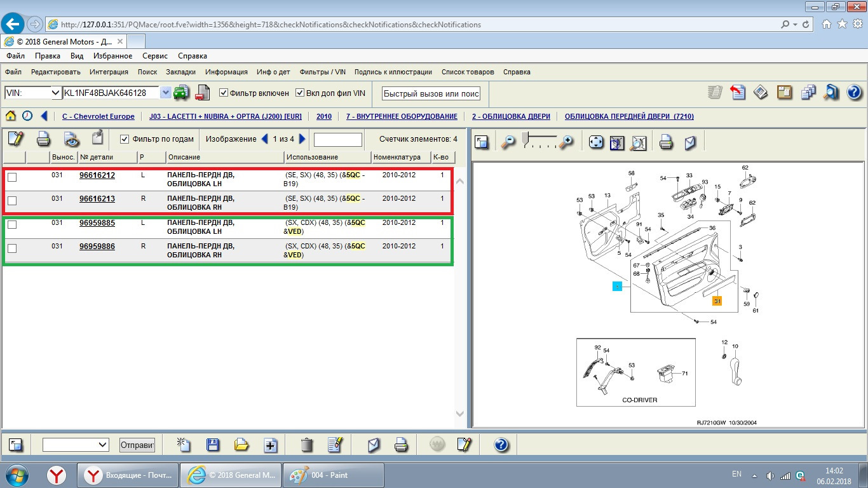
Task: Click the 'Быстрый вызов или поиск' input field
Action: point(431,93)
